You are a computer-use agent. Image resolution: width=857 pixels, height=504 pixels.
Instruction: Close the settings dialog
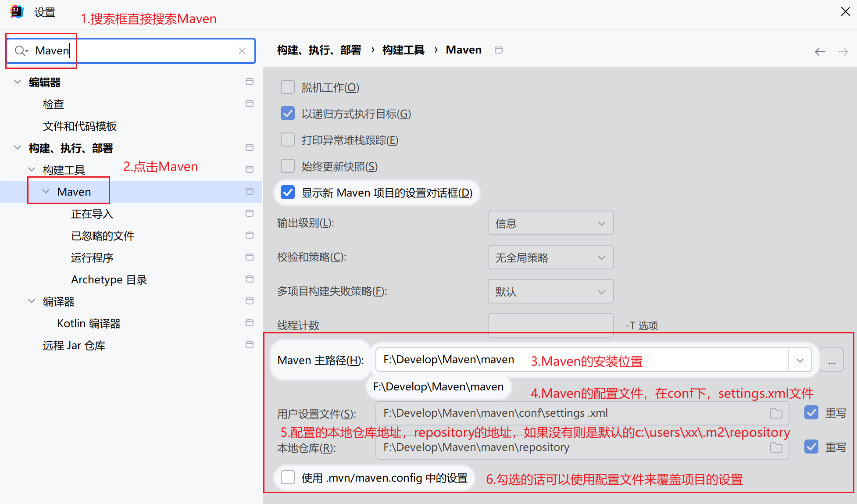pyautogui.click(x=846, y=11)
